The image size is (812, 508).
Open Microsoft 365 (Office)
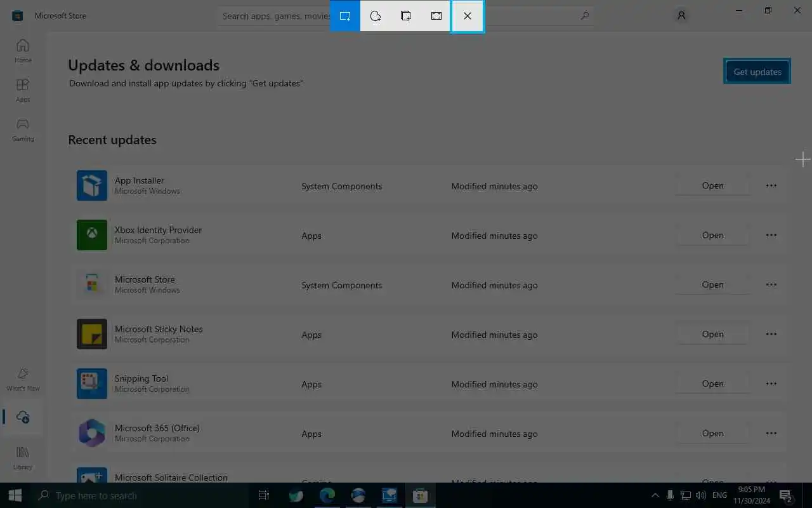pyautogui.click(x=712, y=433)
